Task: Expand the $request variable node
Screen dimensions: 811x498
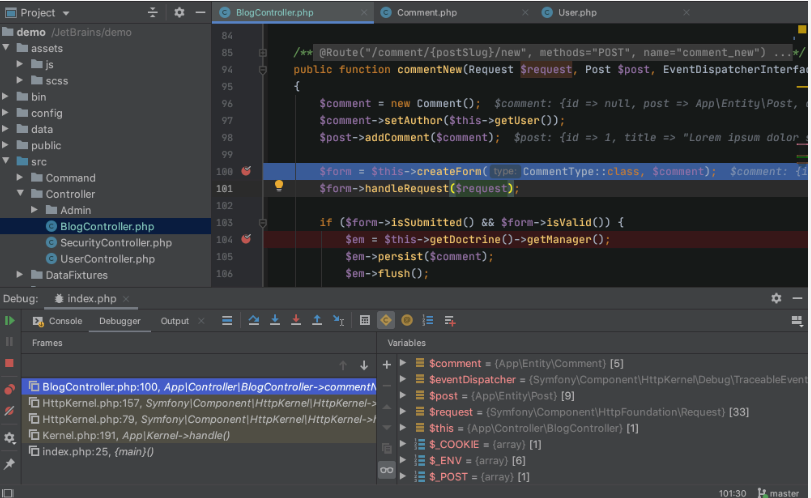Action: click(x=403, y=412)
